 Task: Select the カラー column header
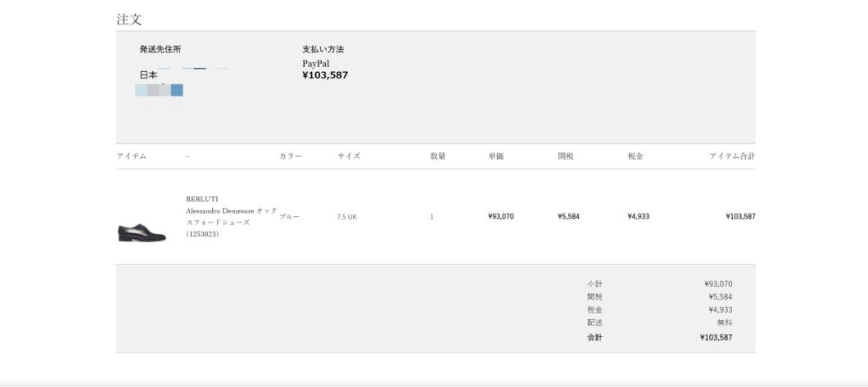[x=291, y=156]
